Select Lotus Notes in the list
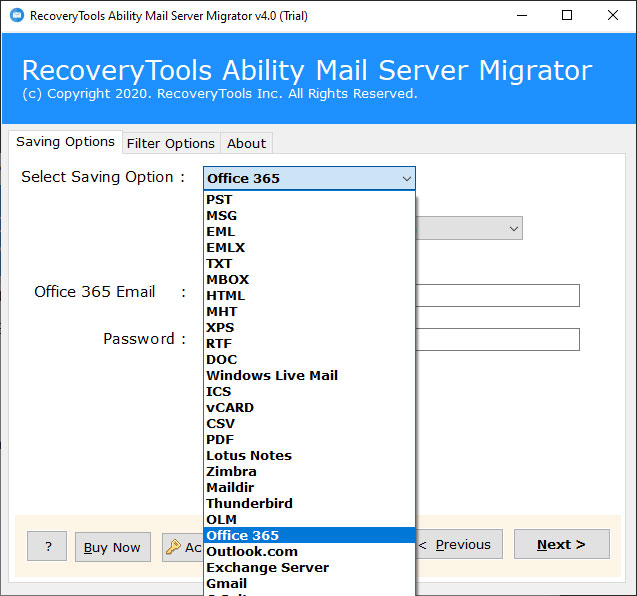Image resolution: width=637 pixels, height=596 pixels. point(309,455)
